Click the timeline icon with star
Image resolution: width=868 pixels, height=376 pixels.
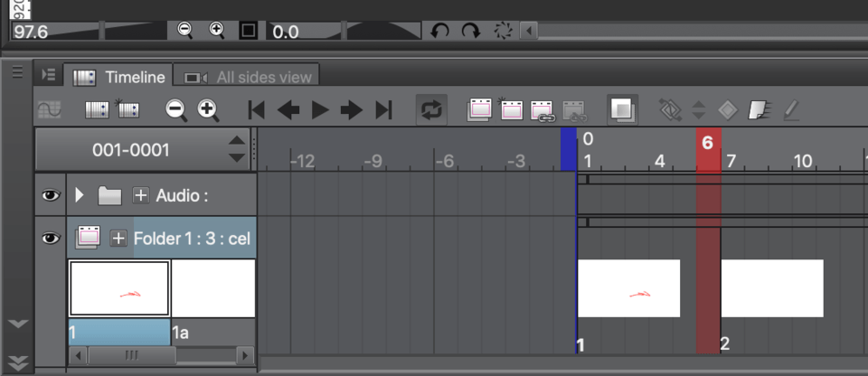click(127, 109)
